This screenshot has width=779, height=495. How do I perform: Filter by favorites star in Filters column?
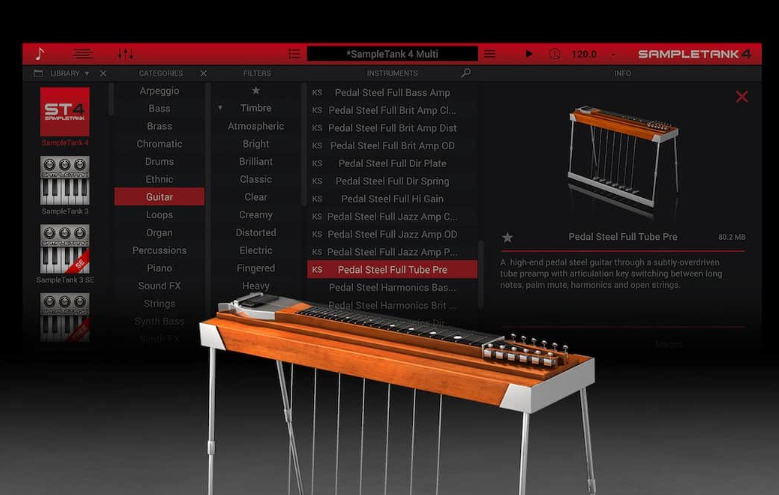click(x=256, y=90)
